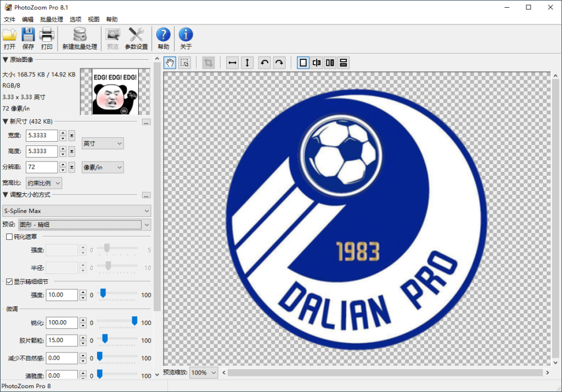
Task: Click the '3.33 x 3.33 英寸' text
Action: (24, 97)
